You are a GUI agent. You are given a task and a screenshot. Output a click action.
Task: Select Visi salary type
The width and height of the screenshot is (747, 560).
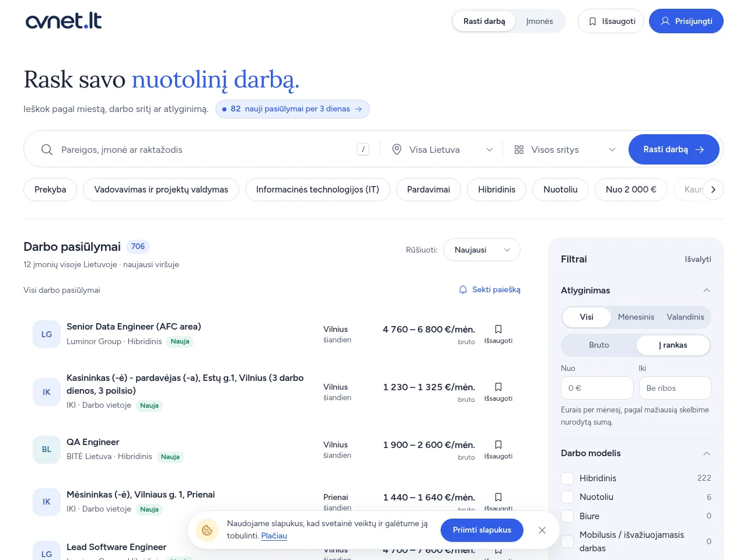click(x=587, y=317)
